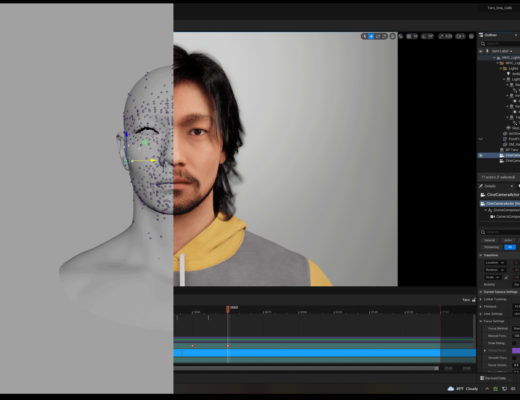Select red keyframe under the playhead
Image resolution: width=520 pixels, height=400 pixels.
coord(228,346)
